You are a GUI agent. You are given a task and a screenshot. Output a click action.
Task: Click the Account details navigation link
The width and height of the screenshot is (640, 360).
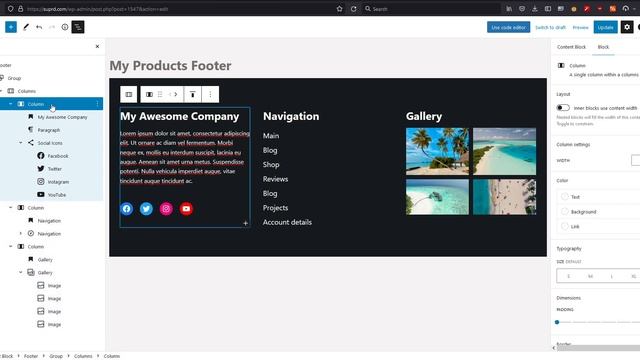pos(287,222)
